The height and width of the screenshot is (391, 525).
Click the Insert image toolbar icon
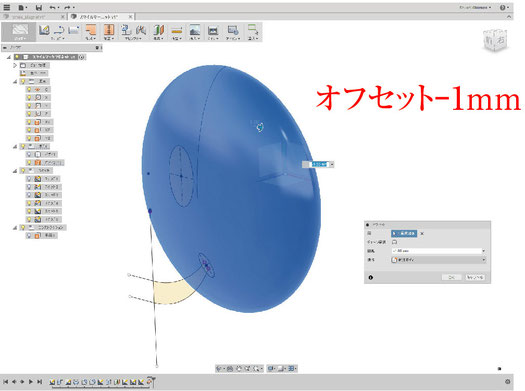point(195,30)
